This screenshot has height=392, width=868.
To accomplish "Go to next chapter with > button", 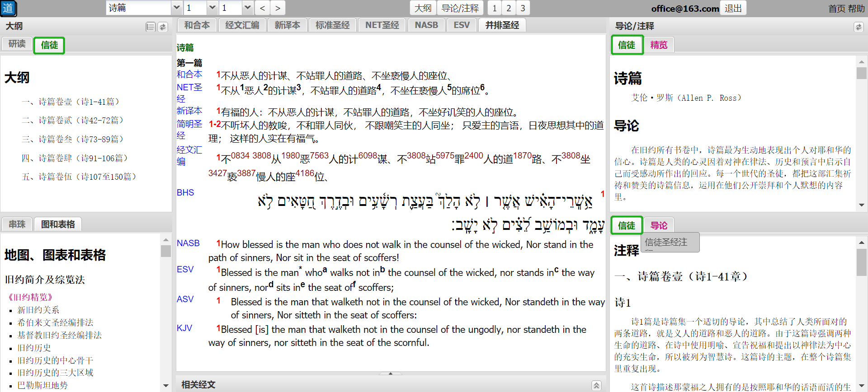I will pyautogui.click(x=278, y=8).
